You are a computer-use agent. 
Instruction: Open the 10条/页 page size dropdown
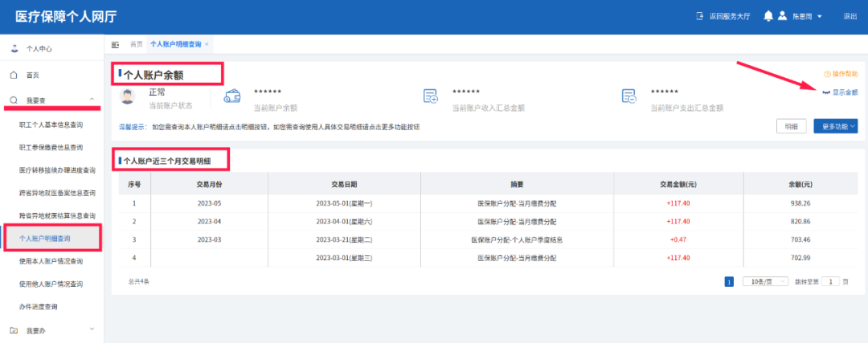(x=766, y=282)
